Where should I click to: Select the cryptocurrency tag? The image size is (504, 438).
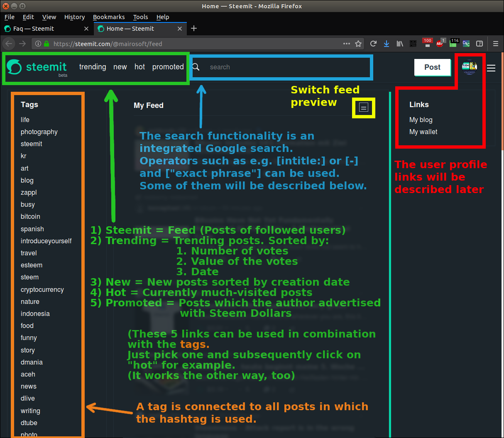point(42,289)
